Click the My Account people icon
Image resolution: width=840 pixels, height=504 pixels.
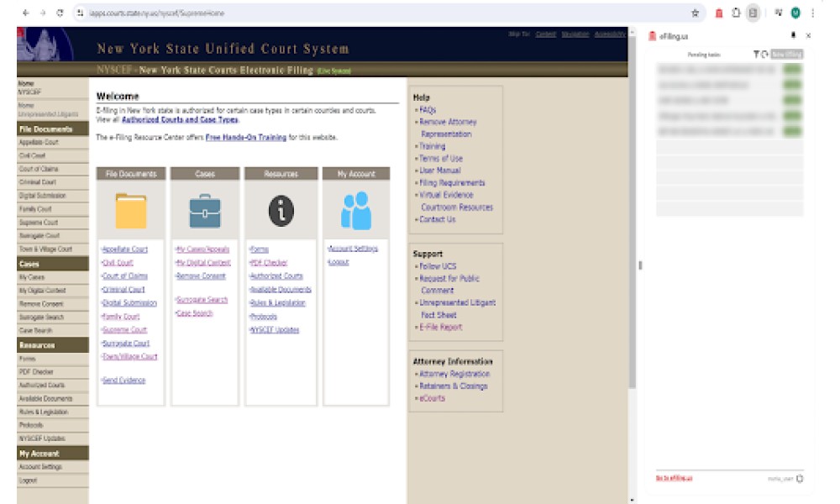pyautogui.click(x=355, y=211)
